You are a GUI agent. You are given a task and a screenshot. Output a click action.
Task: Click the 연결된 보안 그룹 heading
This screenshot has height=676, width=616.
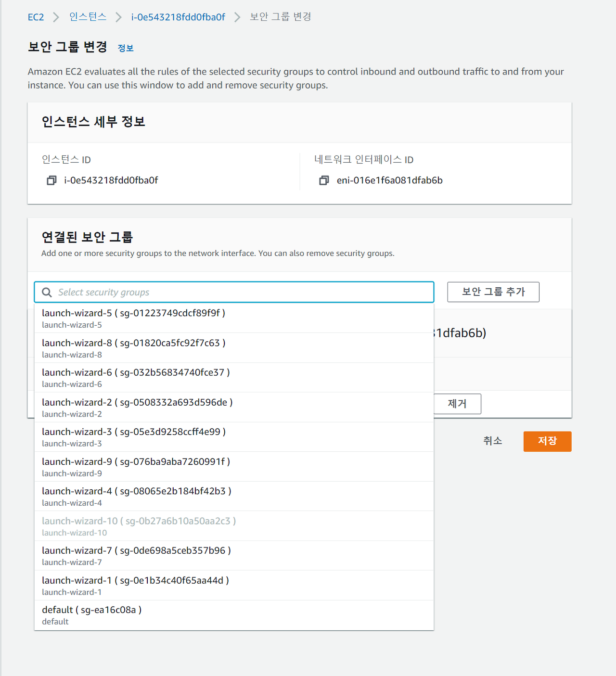click(87, 237)
